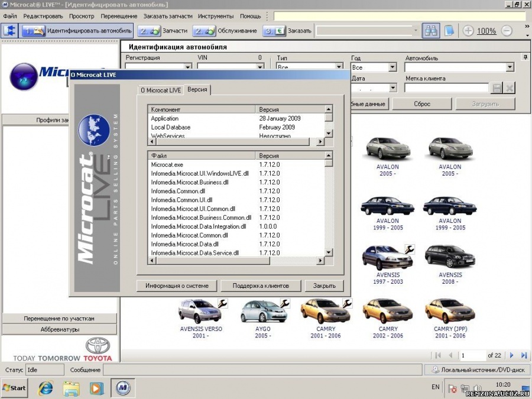Screen dimensions: 532x399
Task: Open the Заказать запчасти menu
Action: click(x=168, y=16)
